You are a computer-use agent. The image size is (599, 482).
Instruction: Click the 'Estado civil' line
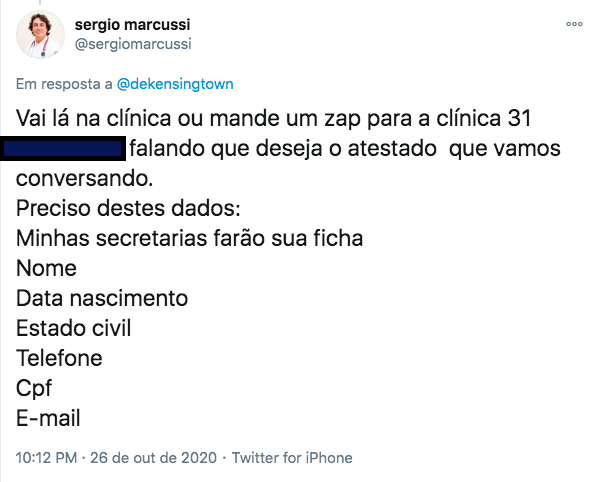point(73,328)
